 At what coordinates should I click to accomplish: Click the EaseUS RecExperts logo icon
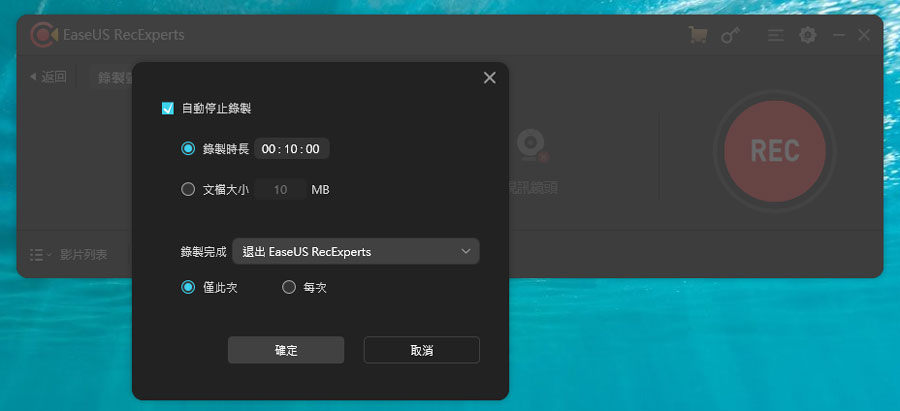point(44,35)
